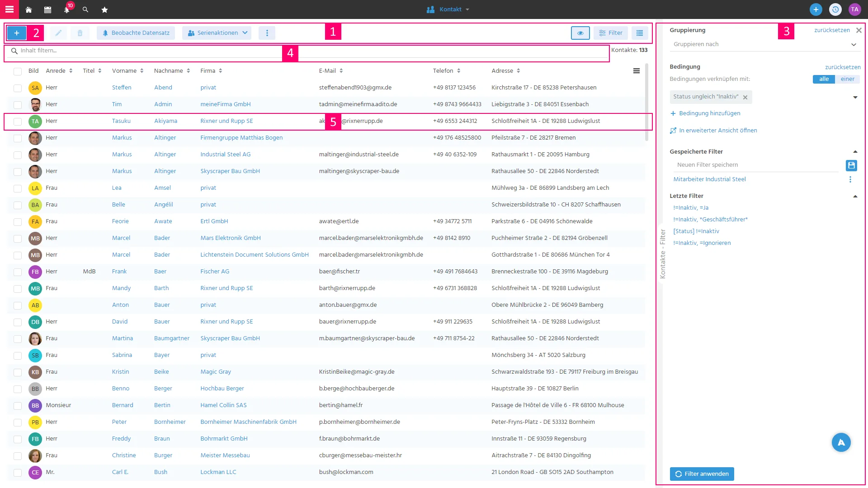Image resolution: width=868 pixels, height=488 pixels.
Task: Save new filter with disk icon
Action: pyautogui.click(x=851, y=165)
